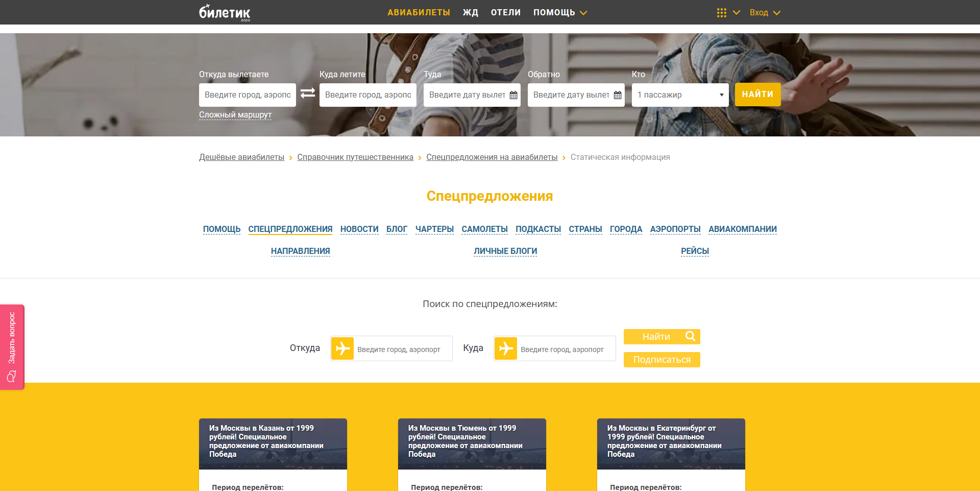Click the airplane icon in Куда field
The height and width of the screenshot is (491, 980).
click(506, 348)
